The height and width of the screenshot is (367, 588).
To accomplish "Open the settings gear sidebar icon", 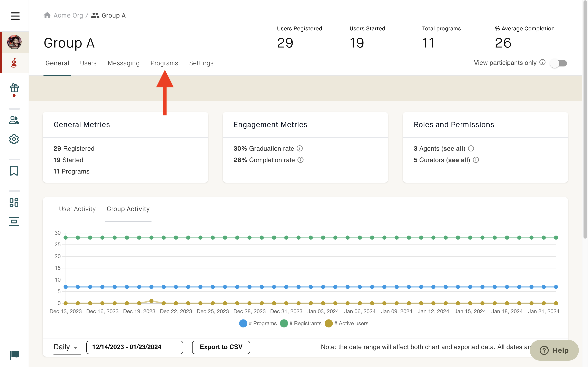I will (x=14, y=139).
